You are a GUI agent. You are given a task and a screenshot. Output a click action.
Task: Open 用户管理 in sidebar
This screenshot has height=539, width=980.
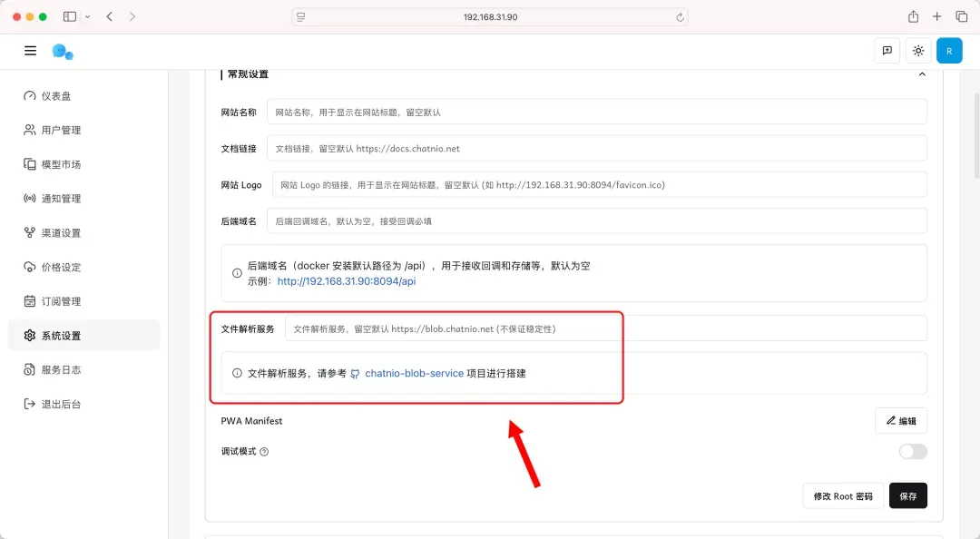click(83, 130)
